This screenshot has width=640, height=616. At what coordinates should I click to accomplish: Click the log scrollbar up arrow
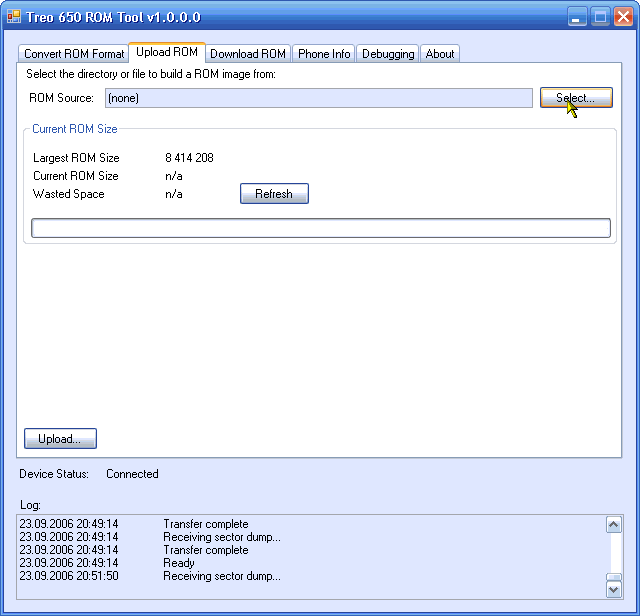point(613,525)
